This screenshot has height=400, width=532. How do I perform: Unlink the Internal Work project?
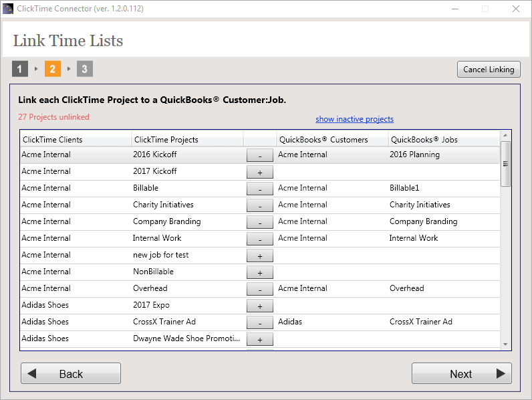click(x=259, y=239)
